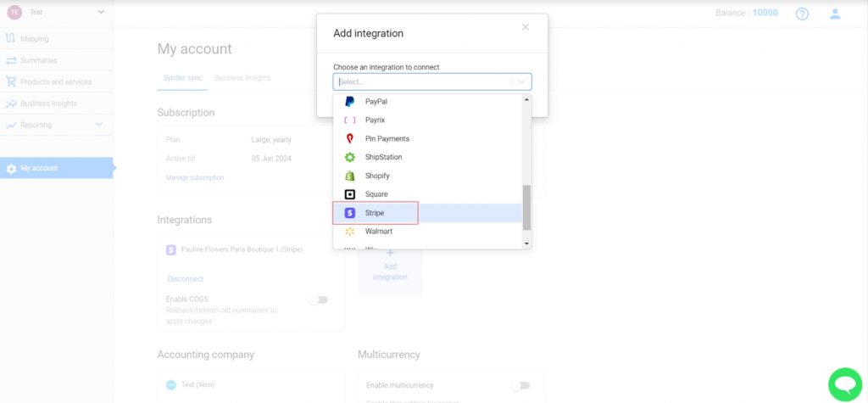Pick the Pin Payments icon
This screenshot has width=868, height=403.
tap(349, 138)
